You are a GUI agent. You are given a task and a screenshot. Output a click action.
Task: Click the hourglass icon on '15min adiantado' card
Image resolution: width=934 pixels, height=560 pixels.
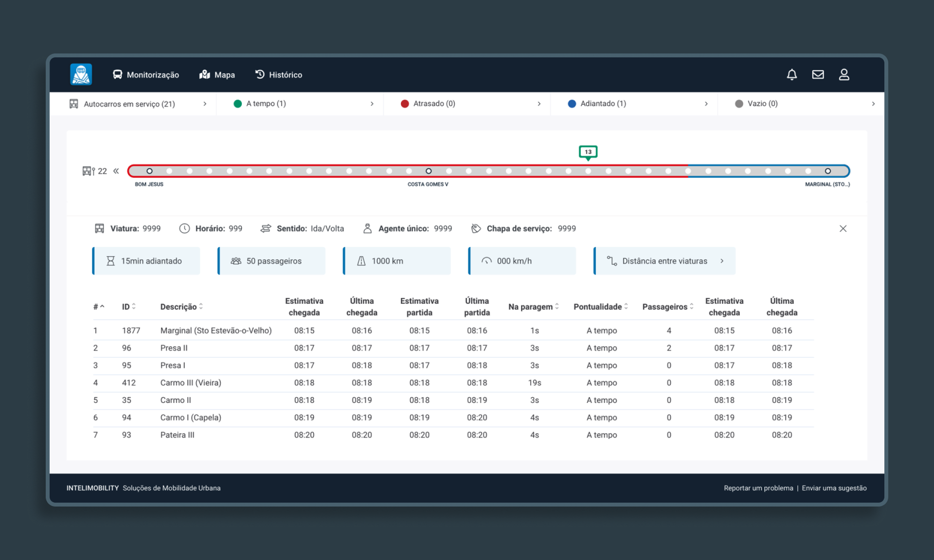point(110,261)
